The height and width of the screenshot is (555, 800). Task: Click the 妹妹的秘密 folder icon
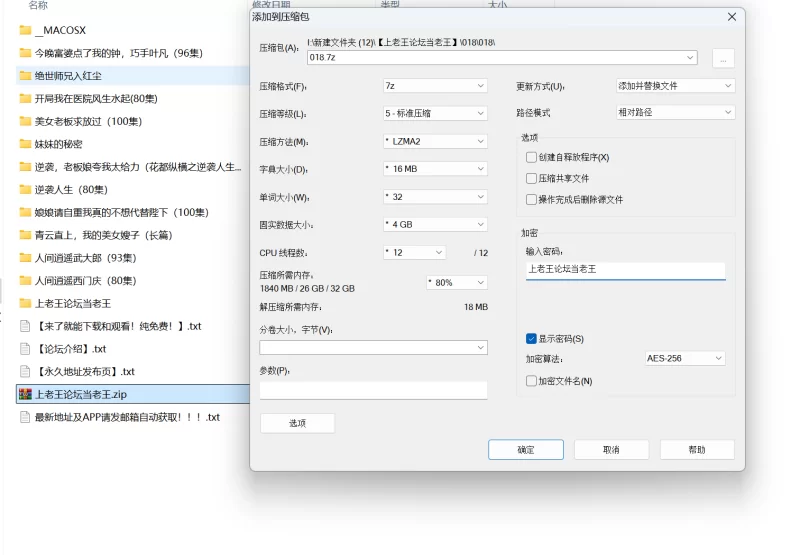coord(25,144)
